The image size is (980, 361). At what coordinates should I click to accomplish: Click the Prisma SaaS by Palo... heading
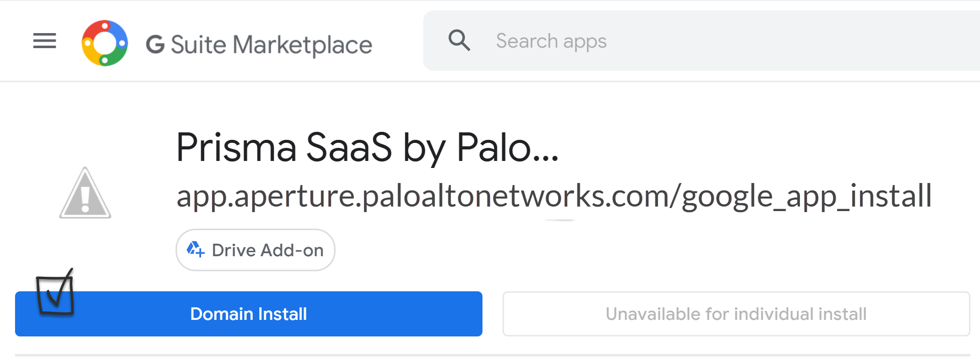point(367,147)
